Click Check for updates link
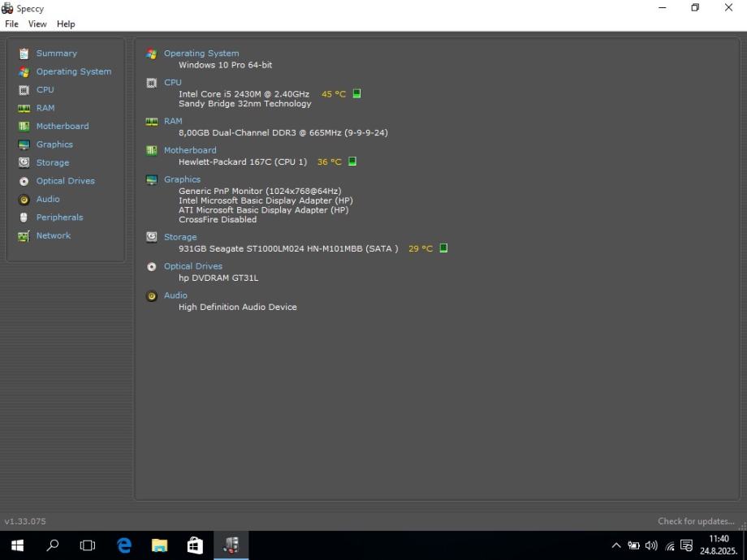The height and width of the screenshot is (560, 747). click(x=696, y=521)
